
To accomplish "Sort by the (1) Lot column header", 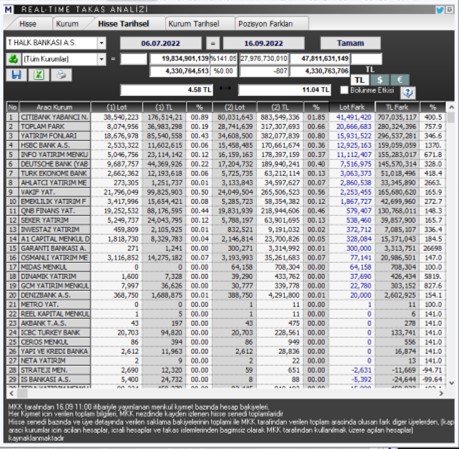I will 117,107.
